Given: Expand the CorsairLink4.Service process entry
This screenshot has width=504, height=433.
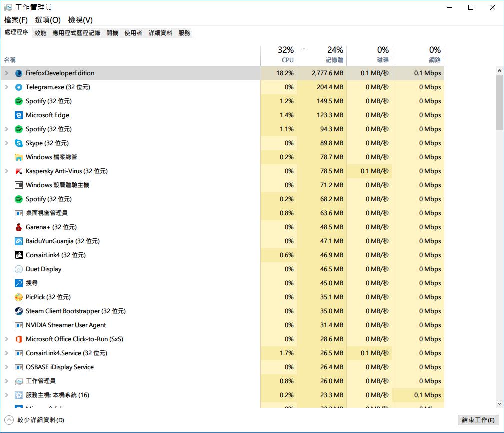Looking at the screenshot, I should (6, 353).
